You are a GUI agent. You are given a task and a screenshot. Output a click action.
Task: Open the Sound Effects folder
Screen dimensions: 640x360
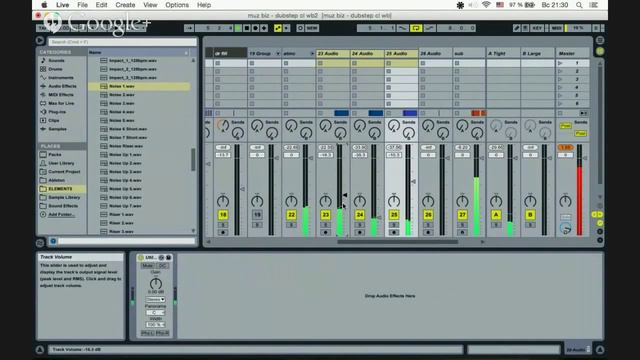tap(63, 206)
